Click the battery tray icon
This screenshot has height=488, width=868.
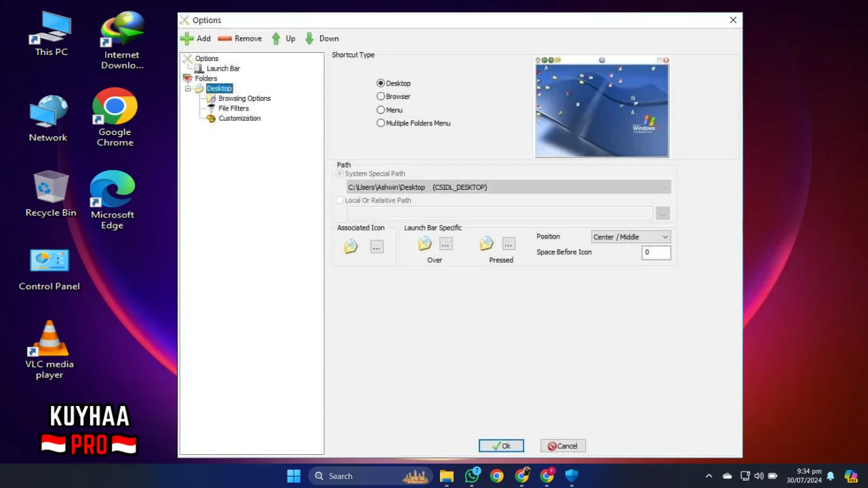pos(772,476)
